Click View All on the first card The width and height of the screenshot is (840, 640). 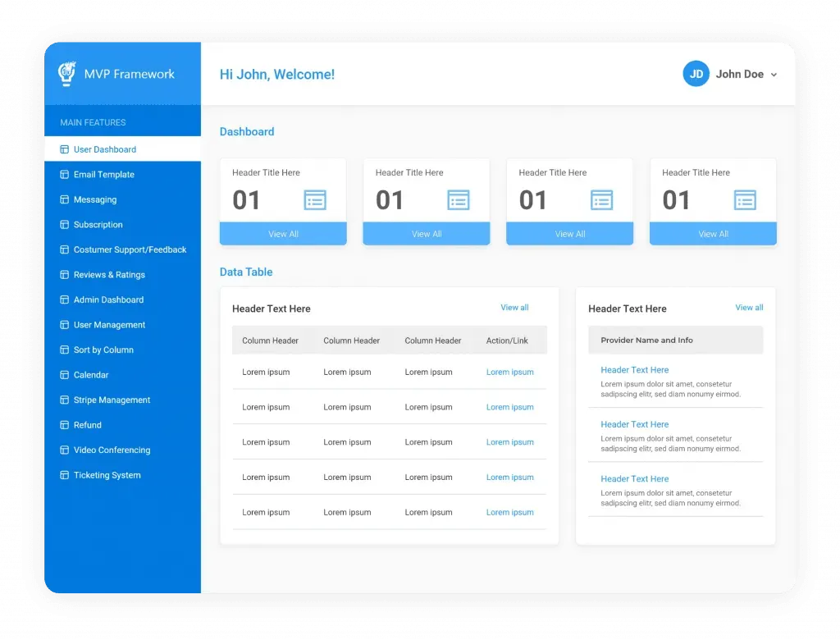[x=283, y=234]
